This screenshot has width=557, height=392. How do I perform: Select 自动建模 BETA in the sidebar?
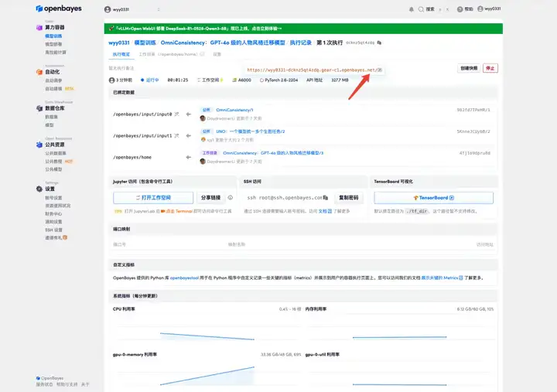60,89
